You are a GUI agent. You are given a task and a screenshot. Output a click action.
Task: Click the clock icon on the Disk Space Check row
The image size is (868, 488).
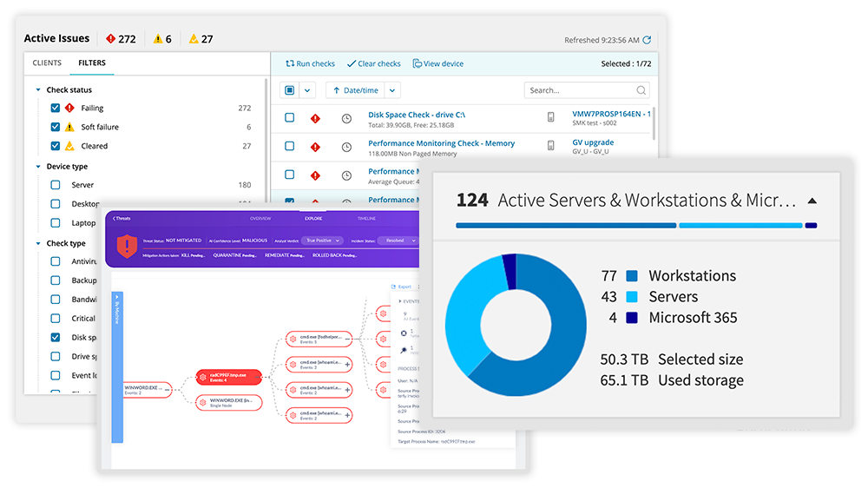tap(346, 118)
